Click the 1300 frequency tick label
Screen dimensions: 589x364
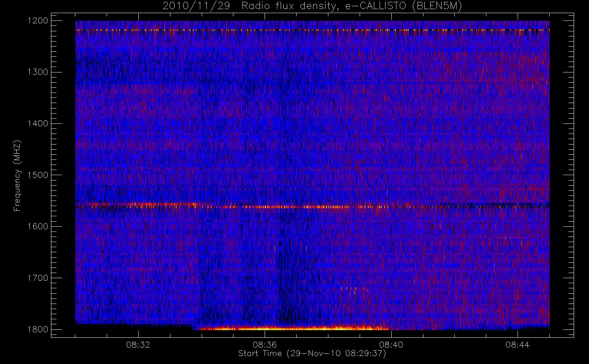[x=38, y=72]
